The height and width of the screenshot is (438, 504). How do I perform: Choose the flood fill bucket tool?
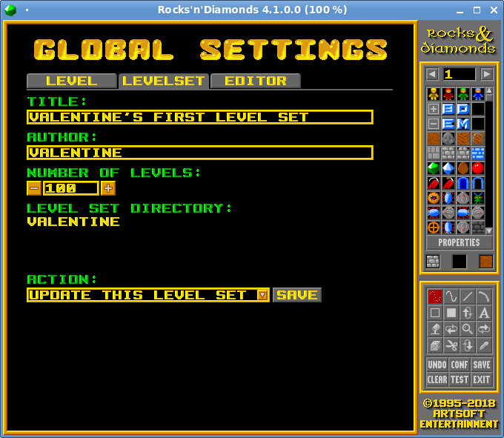click(x=435, y=329)
